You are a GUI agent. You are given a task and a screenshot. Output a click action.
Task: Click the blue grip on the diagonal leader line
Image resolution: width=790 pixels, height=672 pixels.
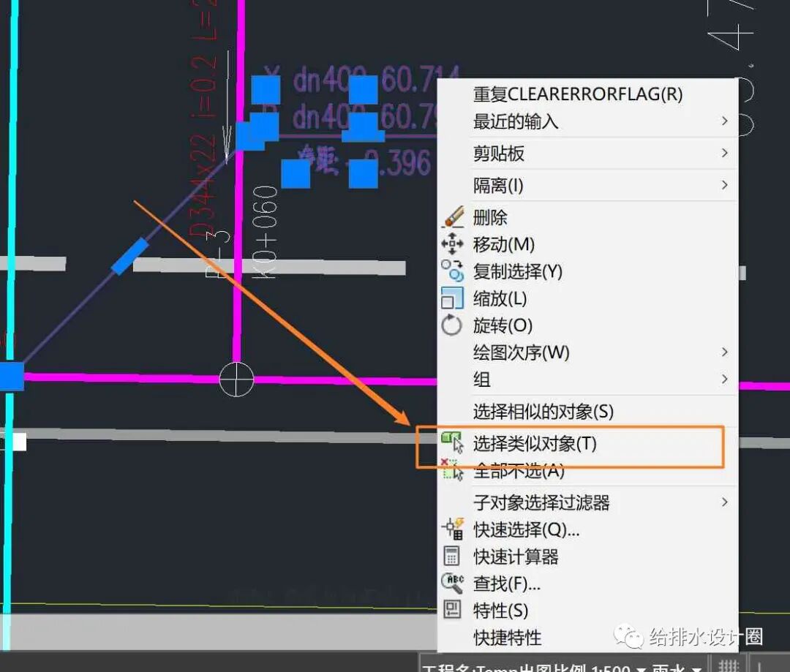tap(130, 257)
